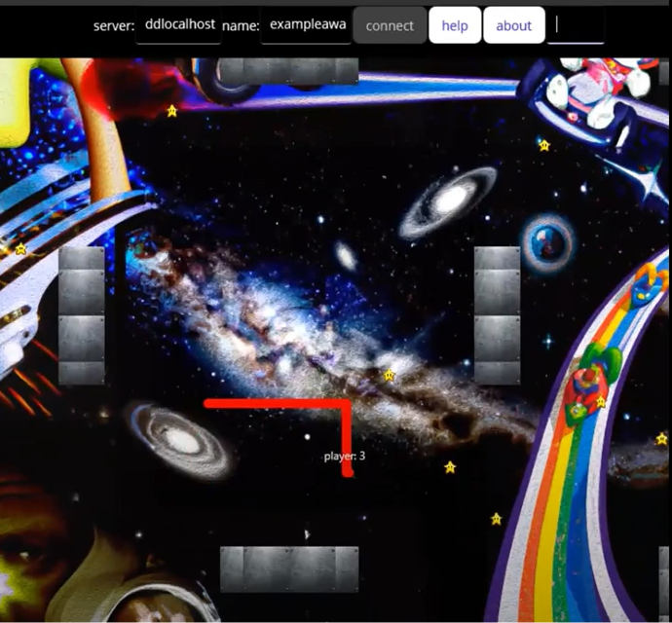The width and height of the screenshot is (672, 623).
Task: Open the help page
Action: pyautogui.click(x=455, y=25)
